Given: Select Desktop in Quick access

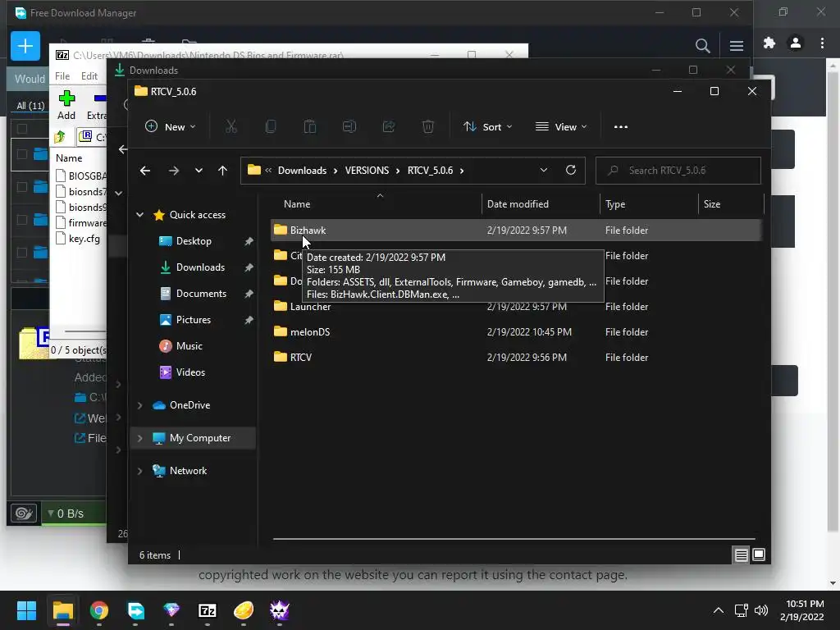Looking at the screenshot, I should click(194, 241).
